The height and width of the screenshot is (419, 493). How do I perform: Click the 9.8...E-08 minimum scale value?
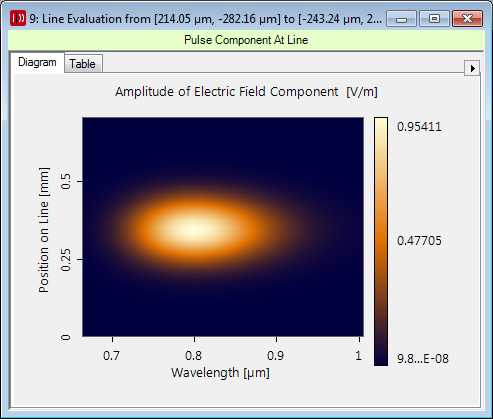tap(423, 359)
